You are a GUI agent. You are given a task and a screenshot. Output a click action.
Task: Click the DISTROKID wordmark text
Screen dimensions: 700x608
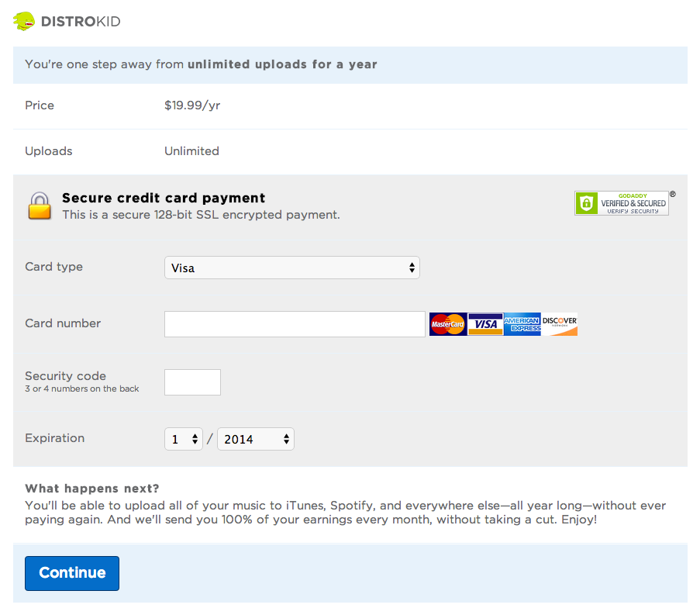click(81, 21)
